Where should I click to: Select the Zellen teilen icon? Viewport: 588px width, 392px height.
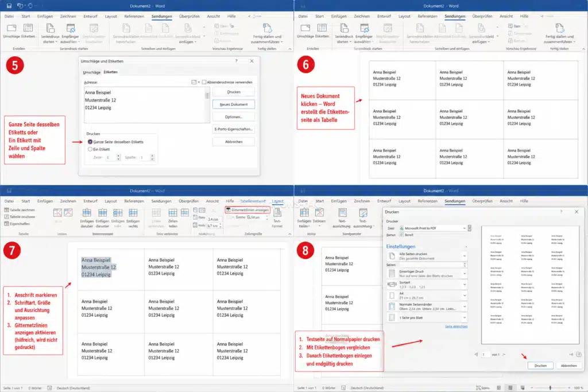pyautogui.click(x=172, y=213)
